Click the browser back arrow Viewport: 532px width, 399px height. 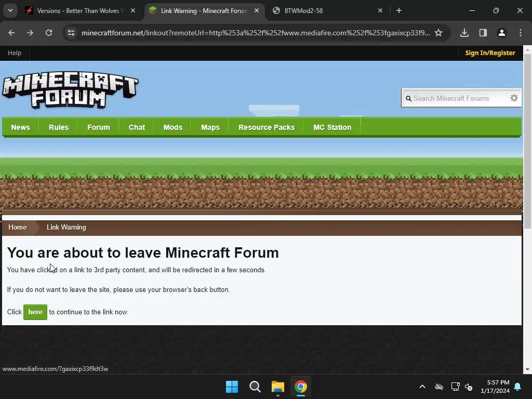pyautogui.click(x=11, y=33)
